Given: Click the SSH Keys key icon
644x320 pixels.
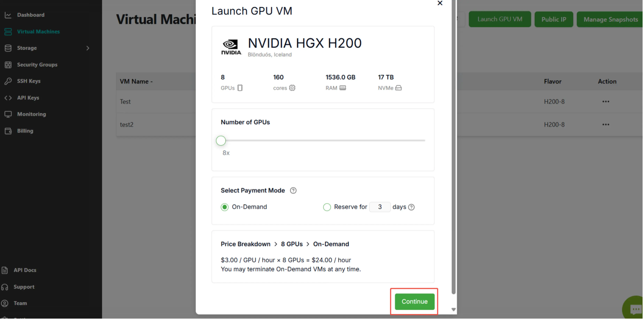Looking at the screenshot, I should pos(8,81).
